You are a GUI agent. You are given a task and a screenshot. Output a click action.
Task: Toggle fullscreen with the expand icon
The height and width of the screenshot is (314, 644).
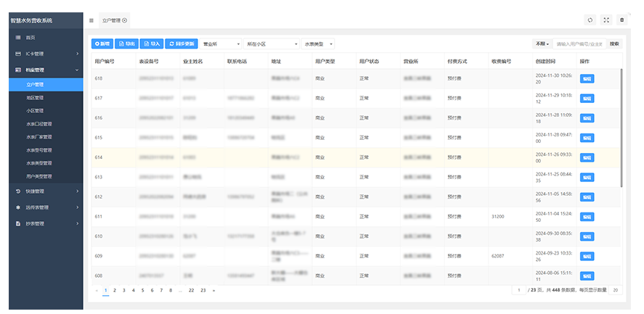(x=606, y=20)
